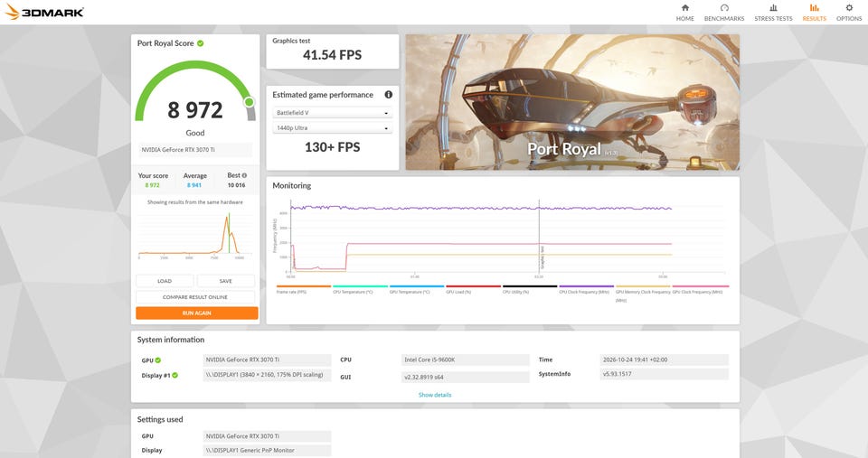Image resolution: width=868 pixels, height=458 pixels.
Task: Click the GPU name field under score
Action: (x=195, y=150)
